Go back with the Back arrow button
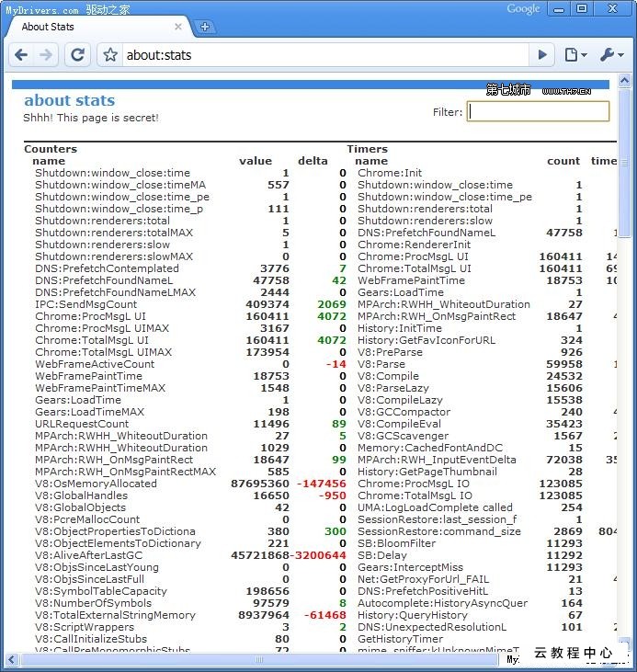Viewport: 637px width, 672px height. 21,55
